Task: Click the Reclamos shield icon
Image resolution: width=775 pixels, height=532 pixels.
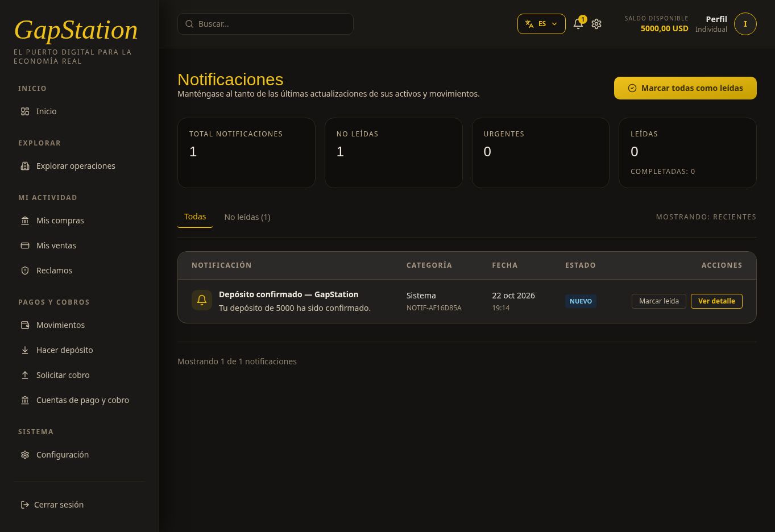Action: pyautogui.click(x=25, y=271)
